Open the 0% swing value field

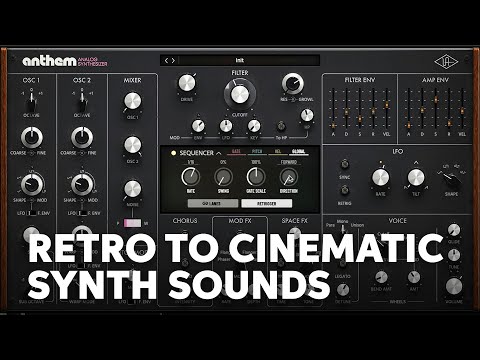(x=223, y=162)
